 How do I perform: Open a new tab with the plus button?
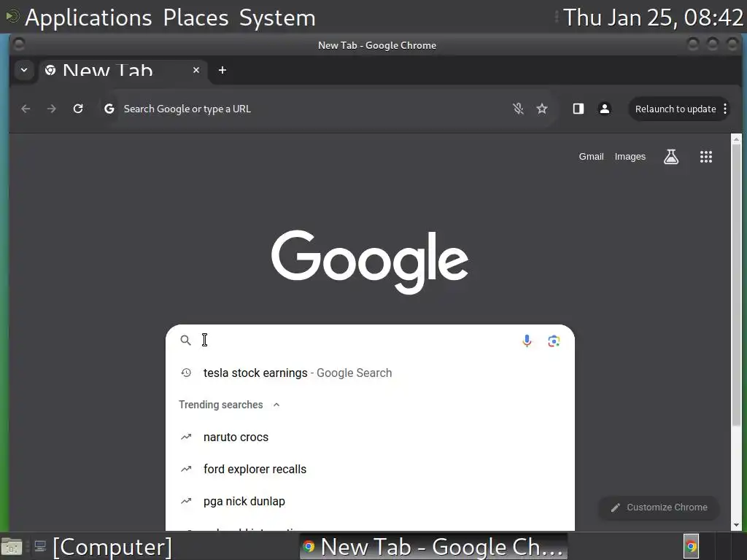[222, 71]
